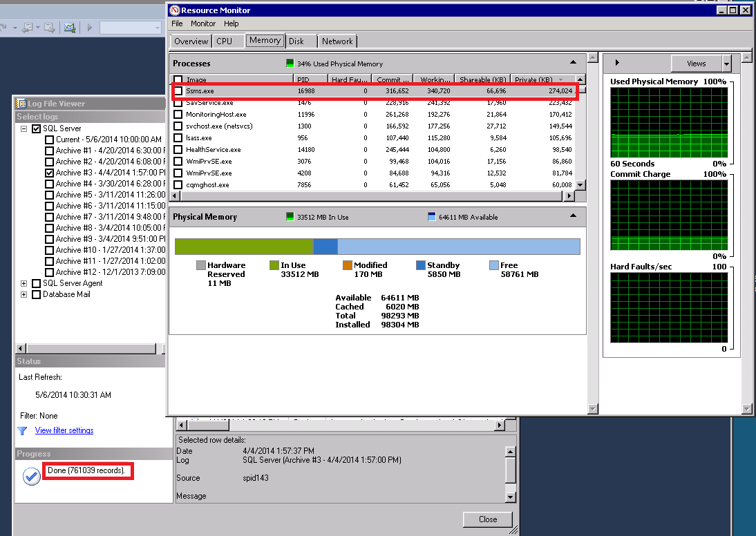
Task: Collapse the Processes section
Action: click(573, 62)
